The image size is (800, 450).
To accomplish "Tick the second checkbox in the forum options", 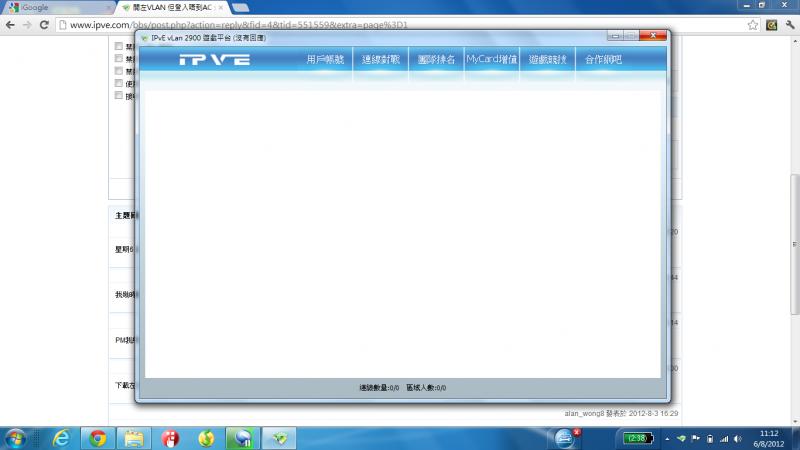I will coord(119,58).
